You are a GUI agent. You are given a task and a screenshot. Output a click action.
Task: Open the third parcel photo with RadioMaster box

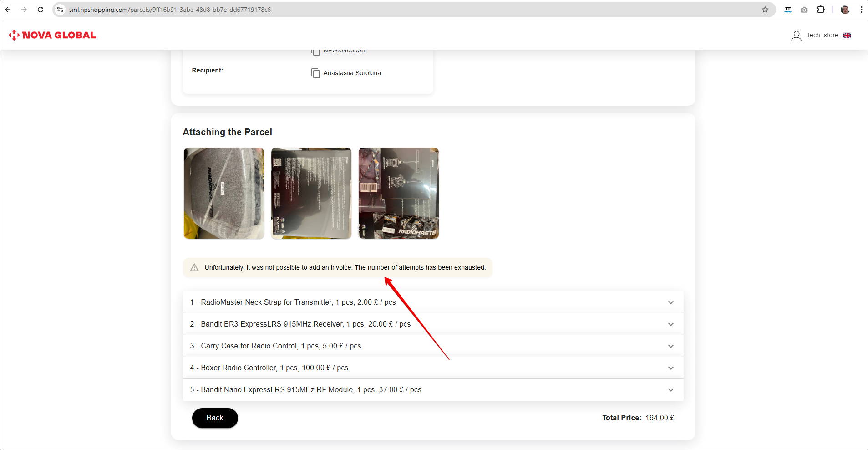pos(398,193)
